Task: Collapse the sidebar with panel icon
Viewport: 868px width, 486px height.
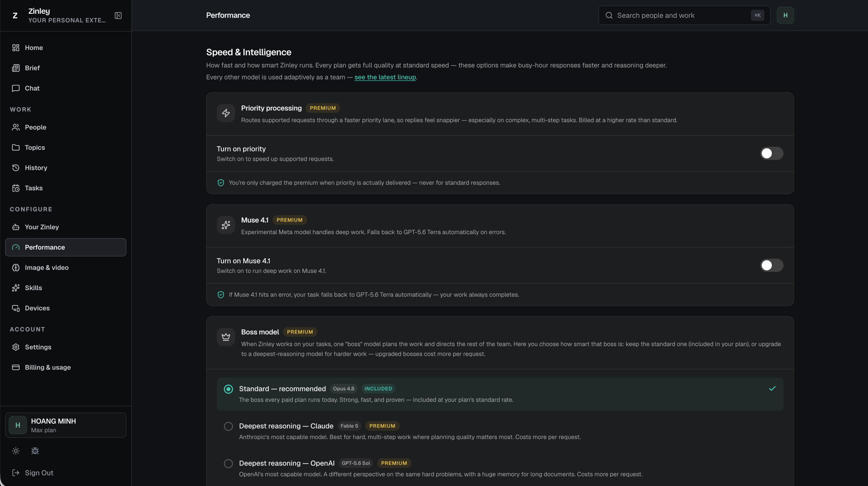Action: coord(118,16)
